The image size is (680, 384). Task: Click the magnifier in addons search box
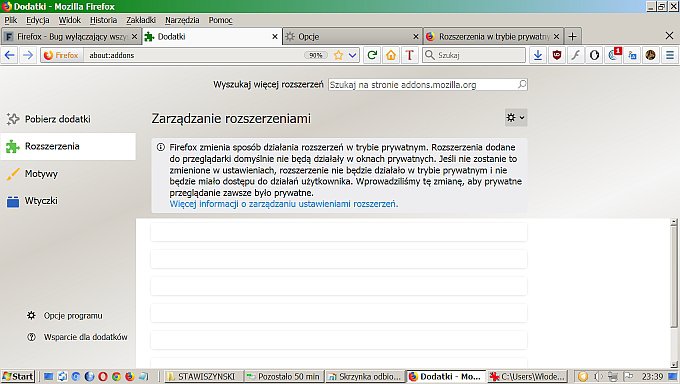click(522, 84)
